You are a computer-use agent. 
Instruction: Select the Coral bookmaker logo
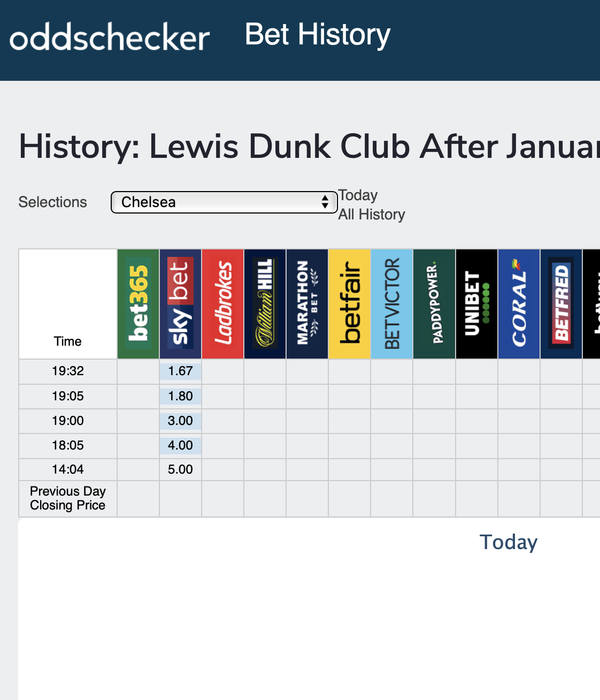tap(519, 303)
